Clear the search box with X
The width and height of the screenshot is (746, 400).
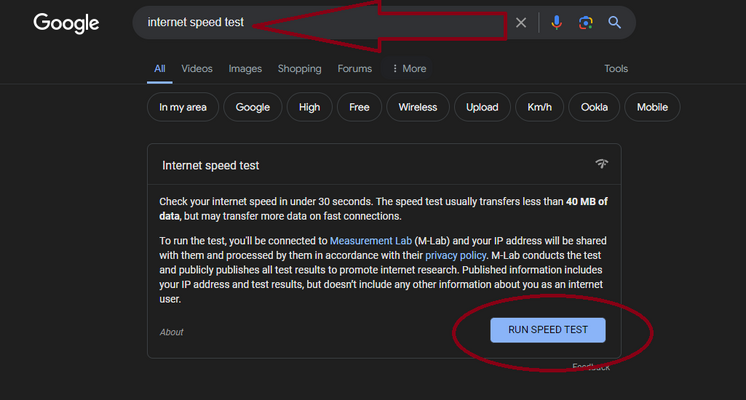521,22
